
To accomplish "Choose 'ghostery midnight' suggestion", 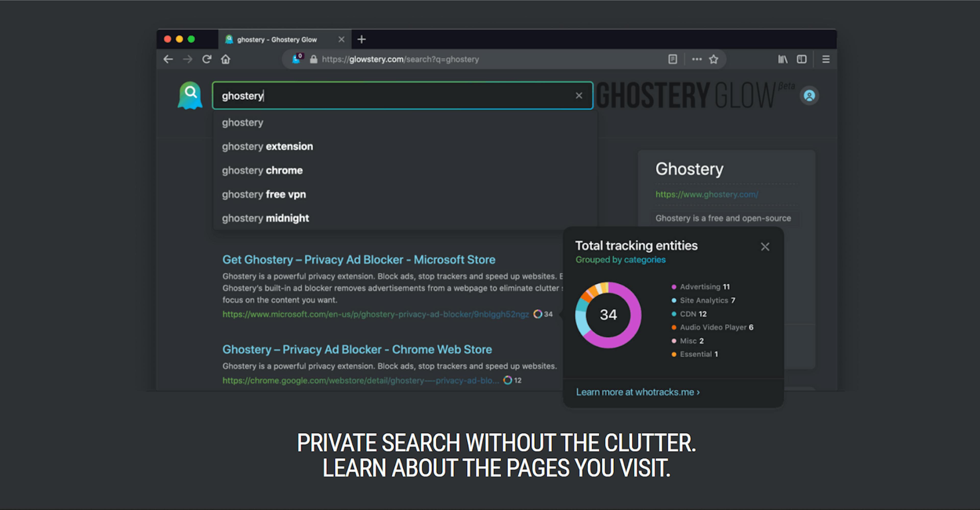I will 405,218.
